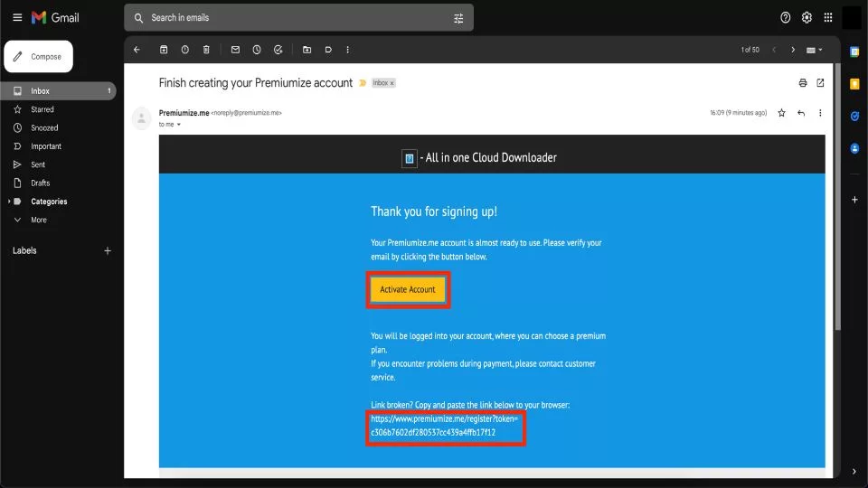This screenshot has height=488, width=868.
Task: Open the premiumize.me register token link
Action: click(444, 426)
